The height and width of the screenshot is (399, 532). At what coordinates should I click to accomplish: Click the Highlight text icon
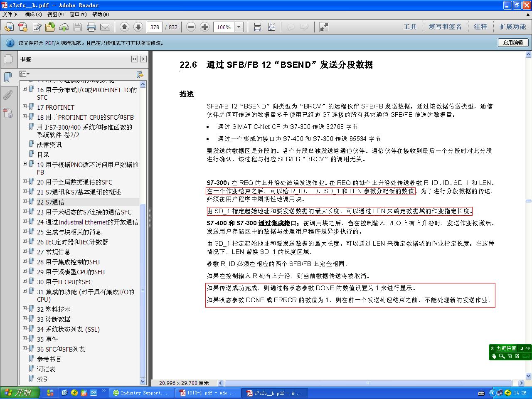305,27
